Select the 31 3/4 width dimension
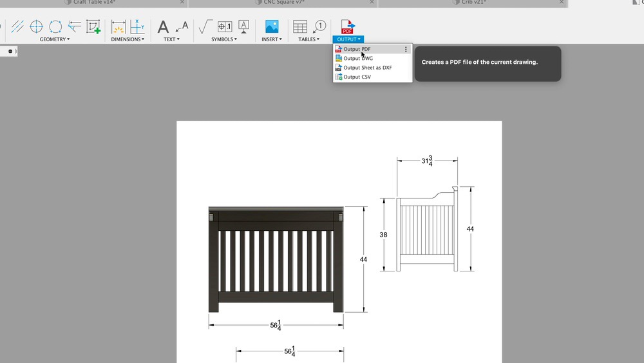This screenshot has height=363, width=644. [x=427, y=161]
